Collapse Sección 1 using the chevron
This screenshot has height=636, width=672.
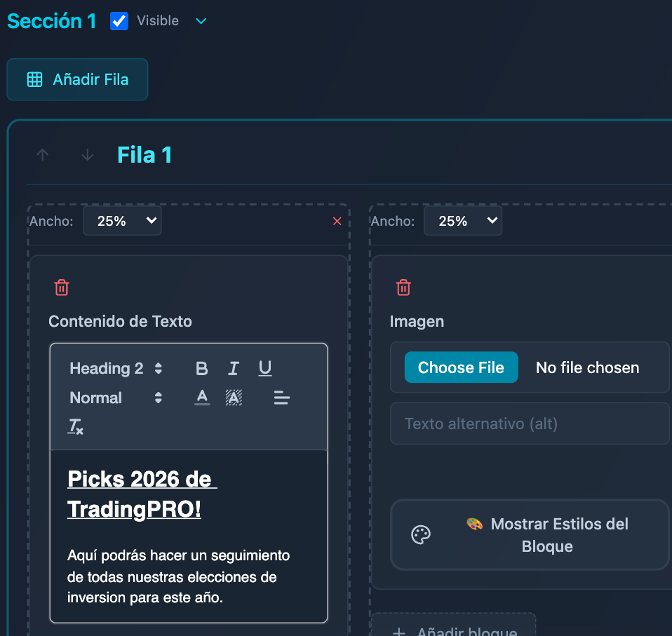tap(201, 21)
